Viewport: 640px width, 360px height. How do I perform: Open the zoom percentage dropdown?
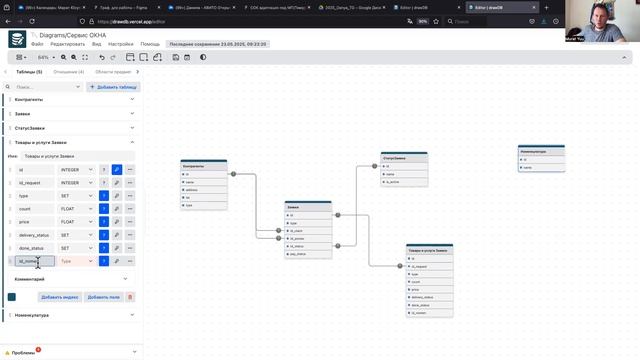(x=46, y=58)
